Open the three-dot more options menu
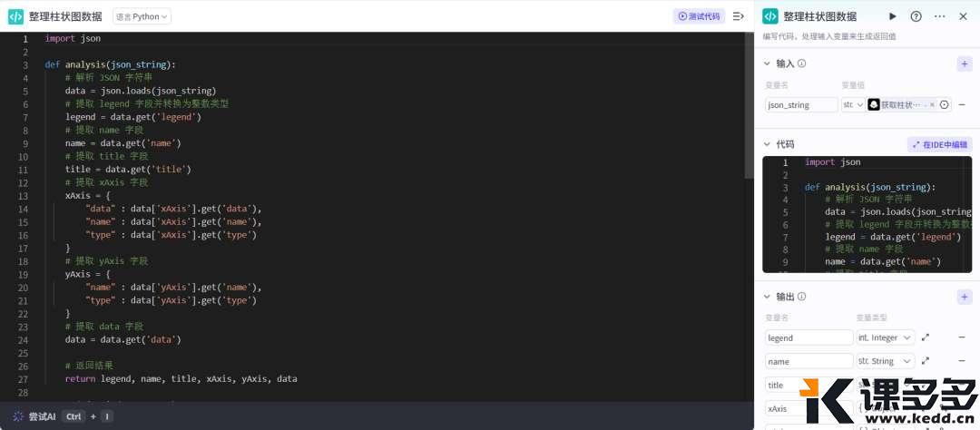This screenshot has width=980, height=430. click(x=939, y=17)
